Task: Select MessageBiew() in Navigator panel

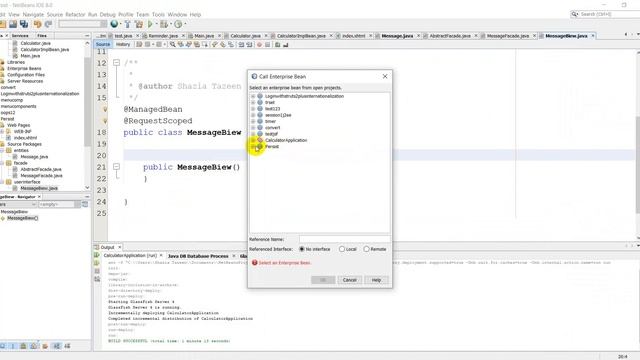Action: (22, 218)
